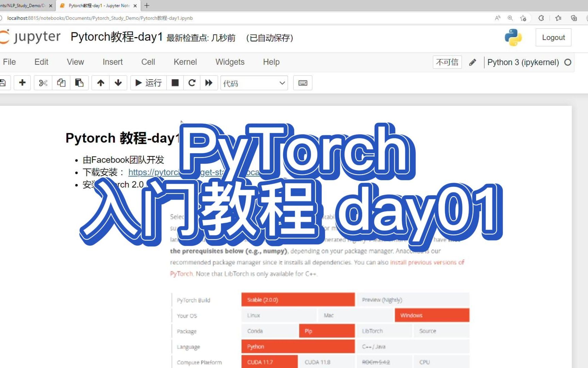Choose Mac under Your OS

click(x=356, y=316)
